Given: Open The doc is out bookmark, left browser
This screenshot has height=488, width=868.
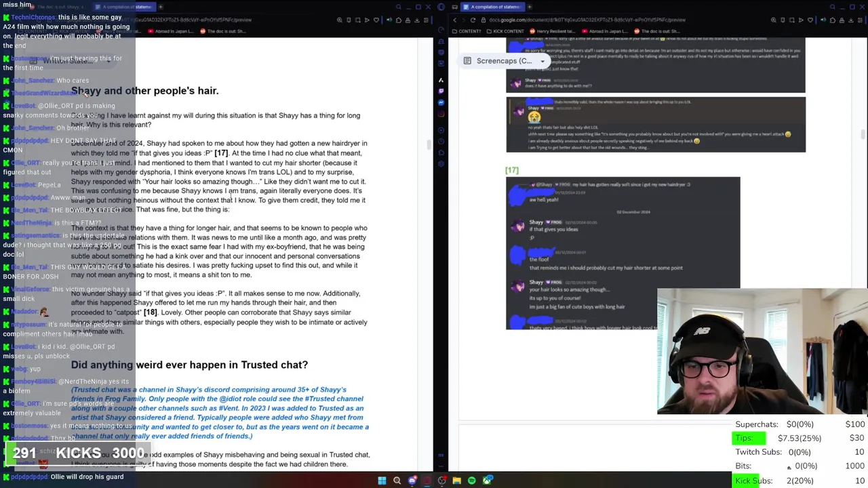Looking at the screenshot, I should (223, 31).
